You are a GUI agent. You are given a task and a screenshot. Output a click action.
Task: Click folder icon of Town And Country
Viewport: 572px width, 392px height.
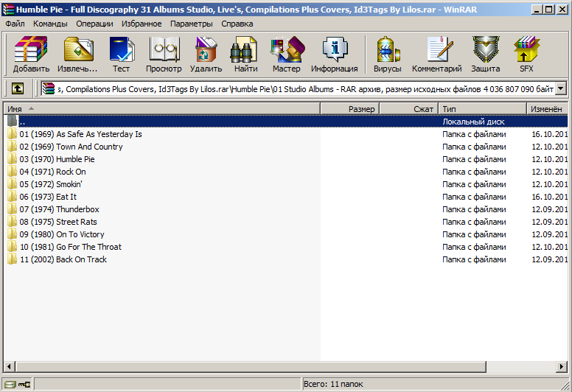click(x=12, y=146)
